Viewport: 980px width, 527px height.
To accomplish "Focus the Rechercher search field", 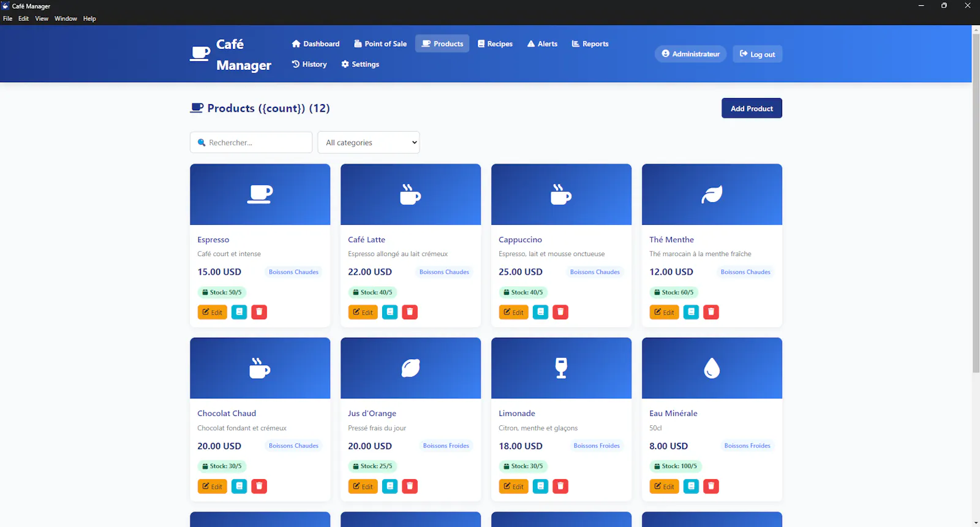I will (251, 142).
